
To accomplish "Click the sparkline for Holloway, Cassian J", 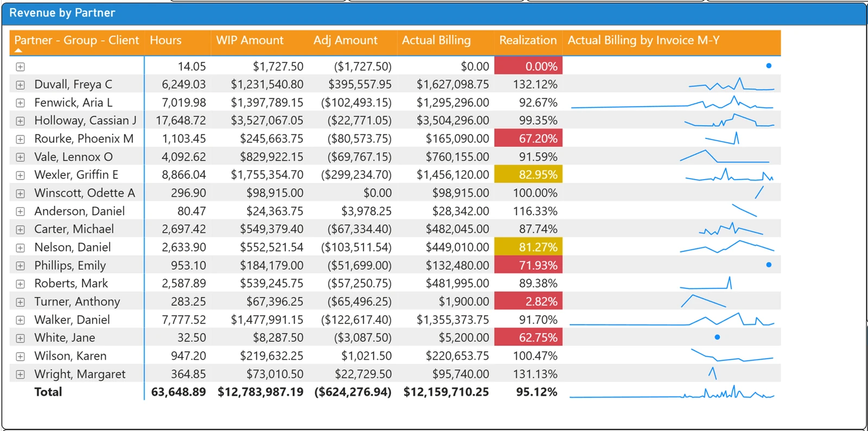I will 729,121.
